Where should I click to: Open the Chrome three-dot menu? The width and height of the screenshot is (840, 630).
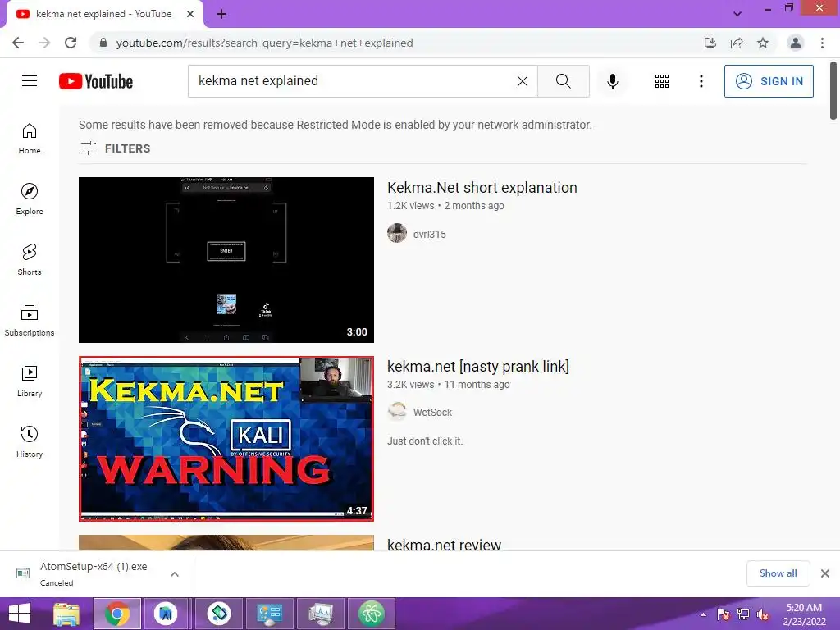[822, 43]
